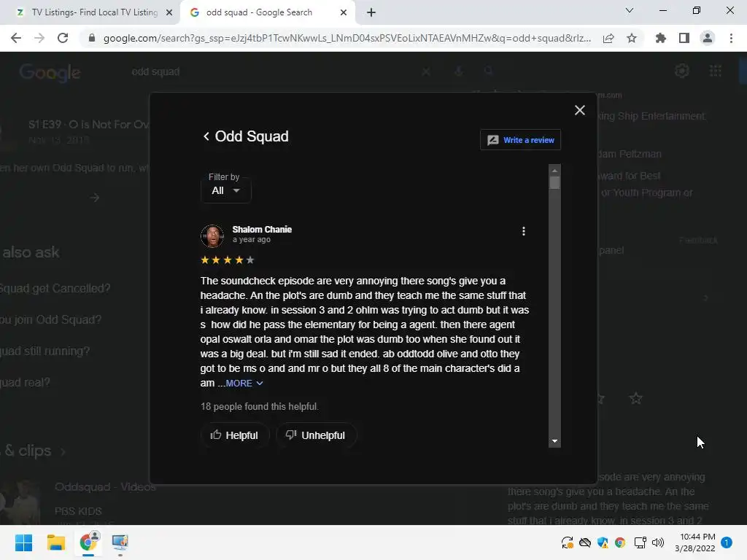Go forward in browser history
Screen dimensions: 747x560
[x=39, y=38]
